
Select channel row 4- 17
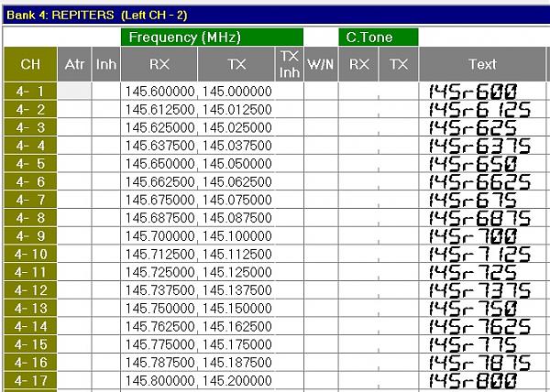[x=30, y=380]
